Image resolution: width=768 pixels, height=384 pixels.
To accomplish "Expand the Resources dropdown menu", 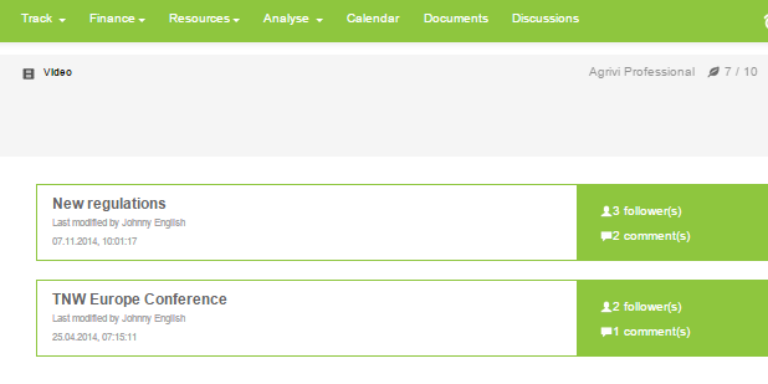I will pos(204,19).
